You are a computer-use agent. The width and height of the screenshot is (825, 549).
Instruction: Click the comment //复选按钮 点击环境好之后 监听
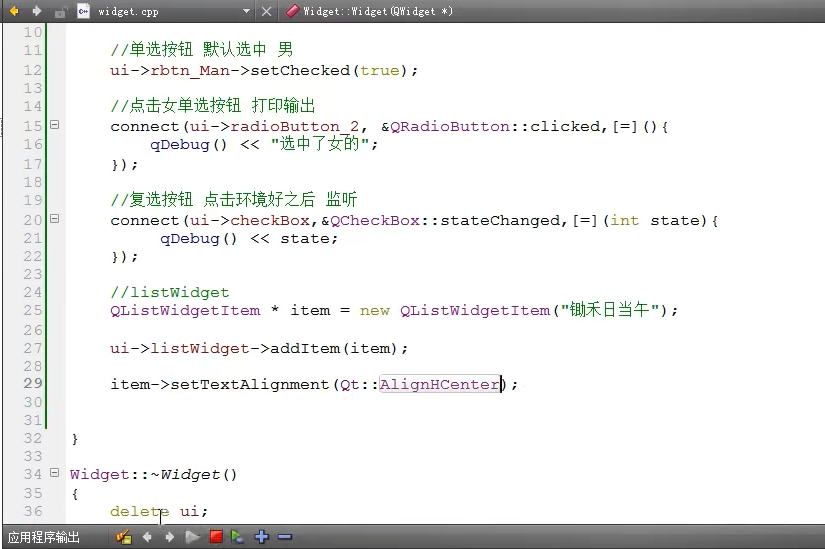pos(234,199)
